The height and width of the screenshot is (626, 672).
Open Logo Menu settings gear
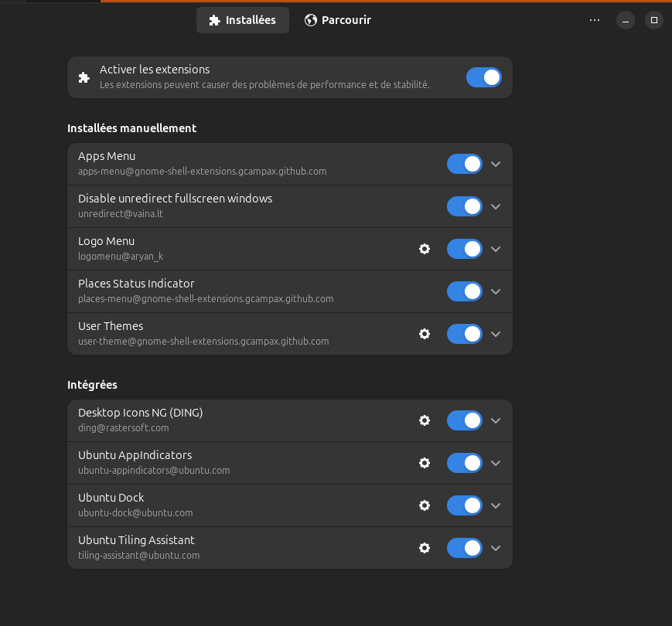tap(425, 249)
